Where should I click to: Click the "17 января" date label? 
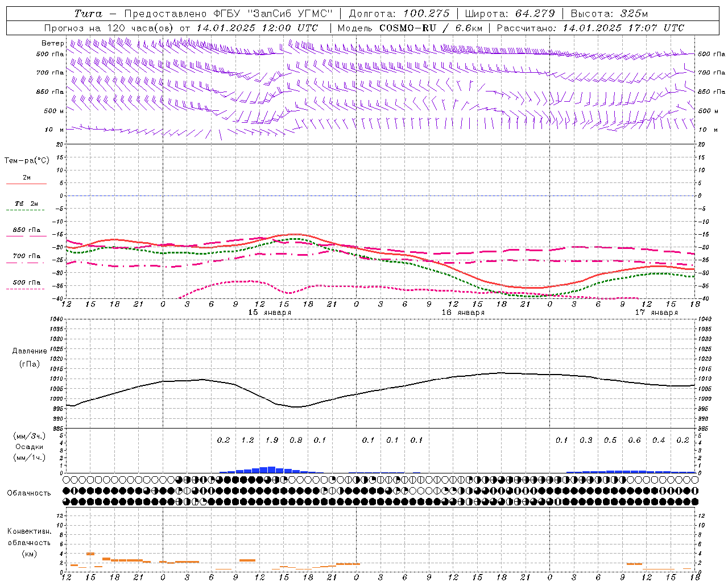point(656,313)
